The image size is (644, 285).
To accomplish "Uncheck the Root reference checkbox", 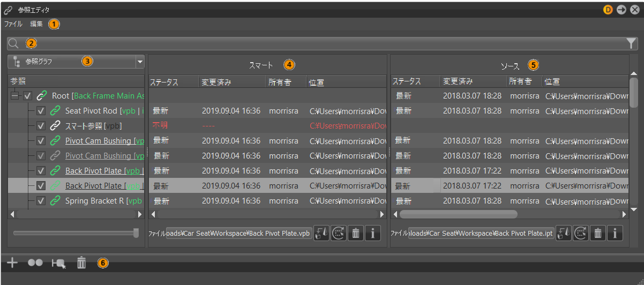I will (28, 96).
